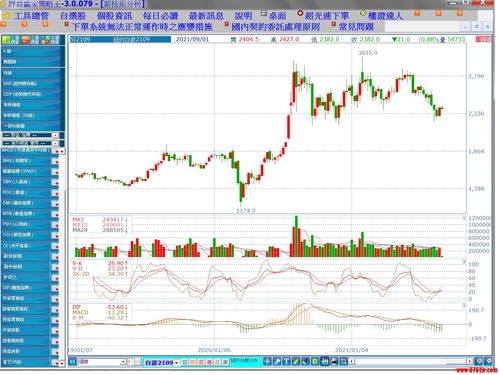Toggle the OBV indicator checkbox

coord(55,182)
